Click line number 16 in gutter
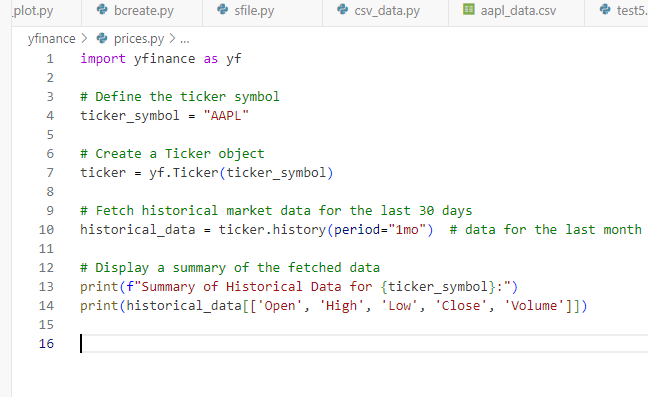Viewport: 648px width, 397px height. 46,344
